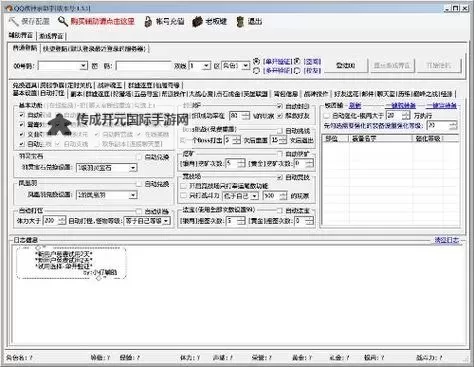
Task: Enable the 只打战斗力 checkbox
Action: 183,196
